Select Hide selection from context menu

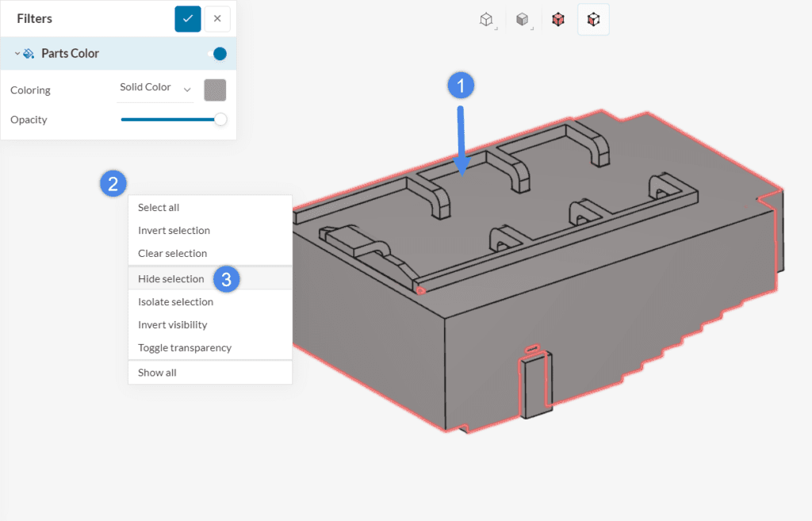[x=170, y=278]
